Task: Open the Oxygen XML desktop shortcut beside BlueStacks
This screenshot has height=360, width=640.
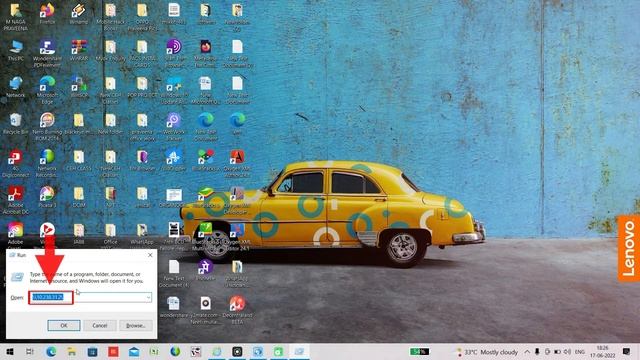Action: click(x=237, y=163)
